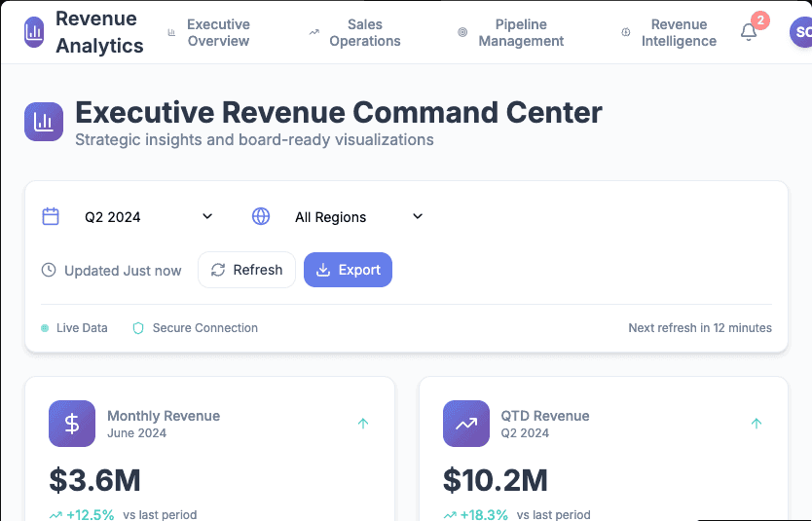
Task: Expand the All Regions dropdown
Action: 358,216
